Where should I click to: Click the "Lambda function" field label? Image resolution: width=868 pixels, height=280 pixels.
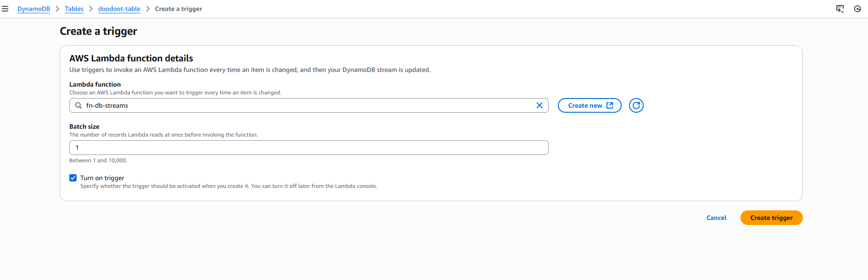[95, 84]
